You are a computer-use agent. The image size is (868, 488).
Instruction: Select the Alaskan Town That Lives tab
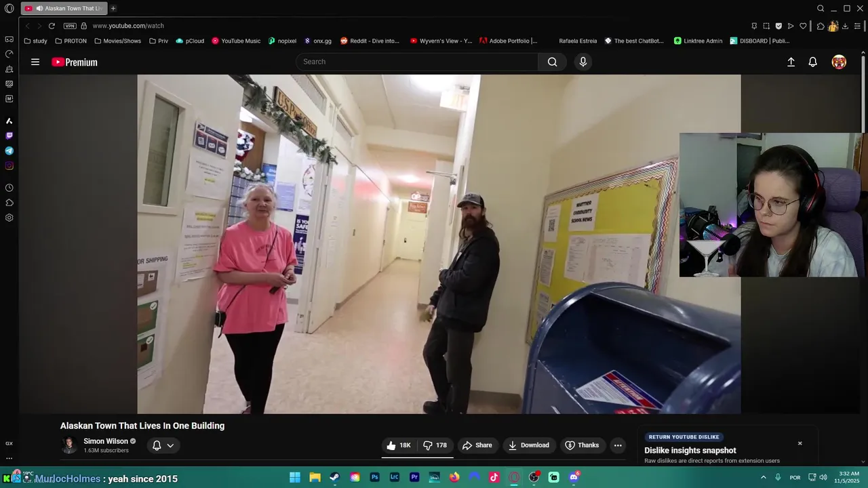64,8
